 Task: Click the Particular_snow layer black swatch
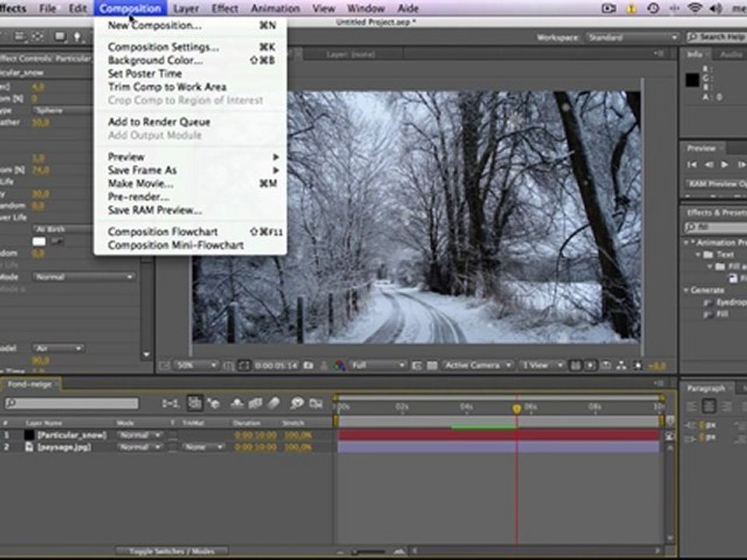29,434
